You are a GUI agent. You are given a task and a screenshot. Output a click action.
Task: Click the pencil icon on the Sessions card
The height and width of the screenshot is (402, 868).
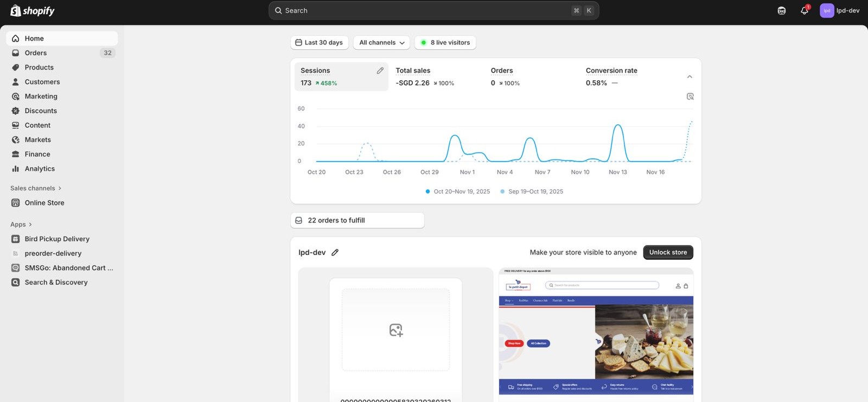pos(380,71)
